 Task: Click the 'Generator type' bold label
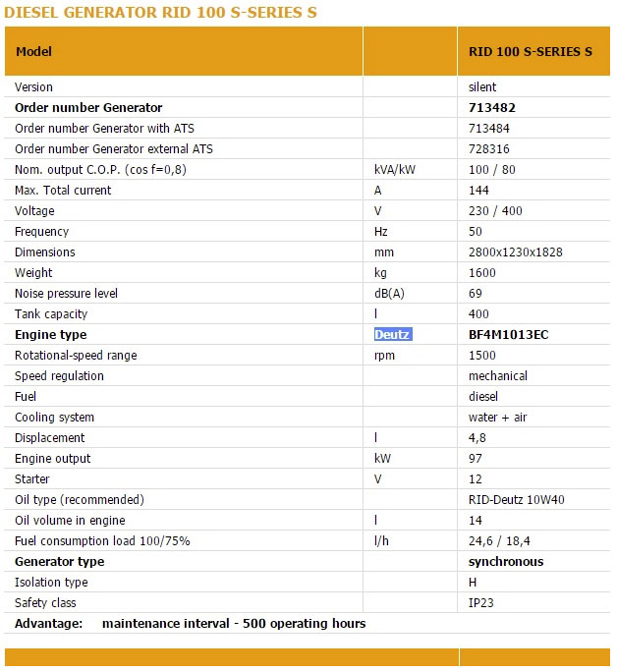[x=60, y=561]
